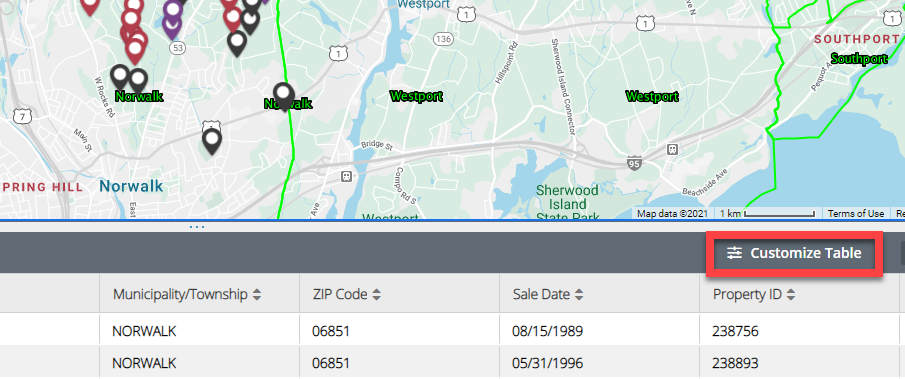Click the train station icon near Bridge St

pos(346,176)
